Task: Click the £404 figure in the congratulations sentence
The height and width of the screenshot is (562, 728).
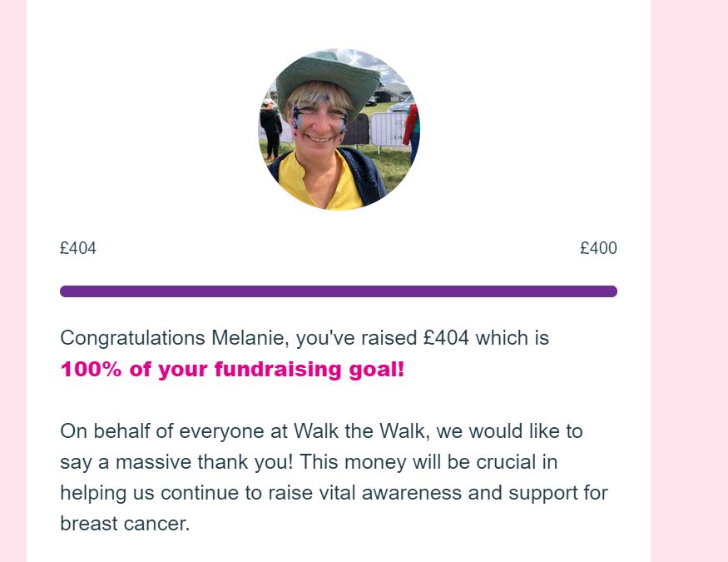Action: [446, 338]
